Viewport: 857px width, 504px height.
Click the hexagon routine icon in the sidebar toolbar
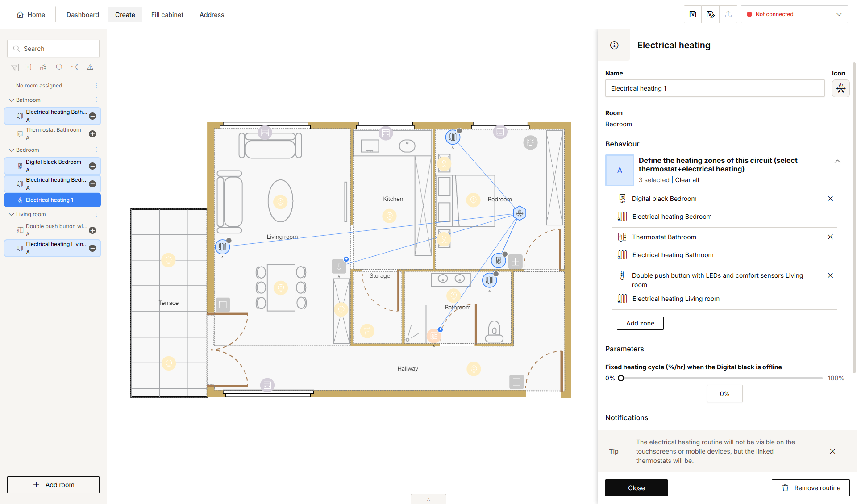pyautogui.click(x=59, y=67)
